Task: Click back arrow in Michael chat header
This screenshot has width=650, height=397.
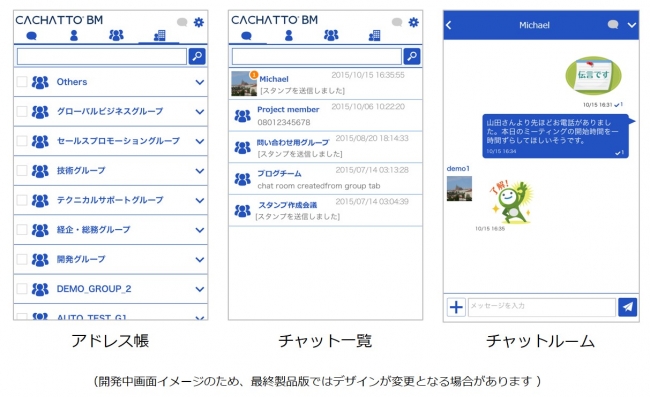Action: pos(449,25)
